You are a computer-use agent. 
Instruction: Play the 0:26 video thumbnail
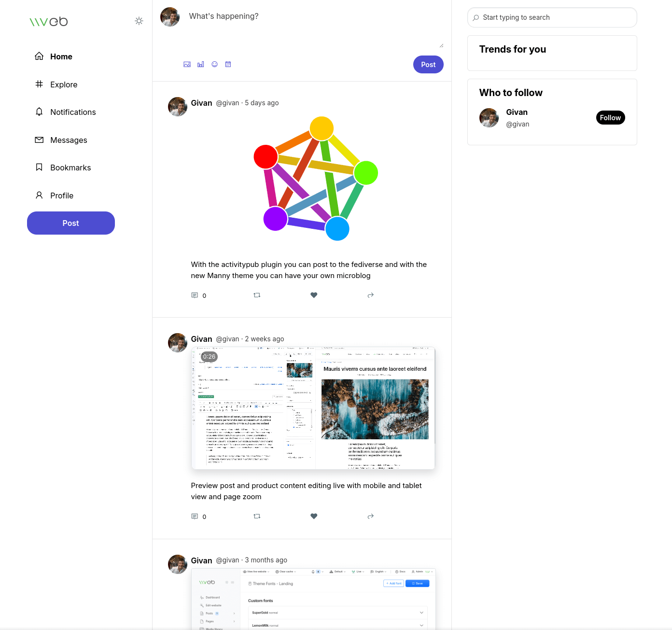point(313,408)
